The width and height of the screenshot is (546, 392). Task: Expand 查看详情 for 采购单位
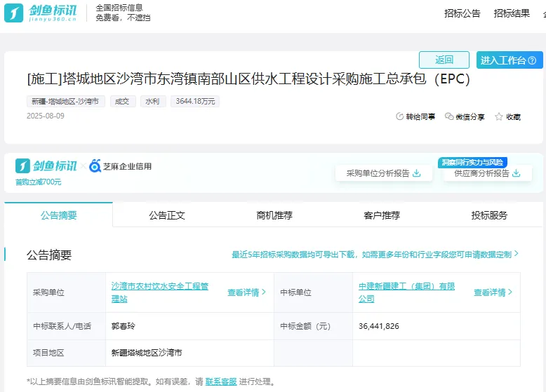click(x=246, y=292)
